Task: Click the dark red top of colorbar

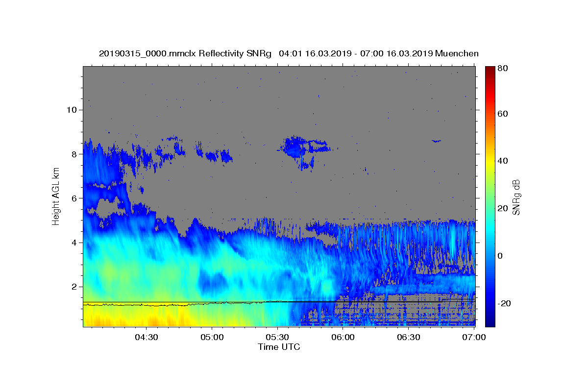Action: 490,70
